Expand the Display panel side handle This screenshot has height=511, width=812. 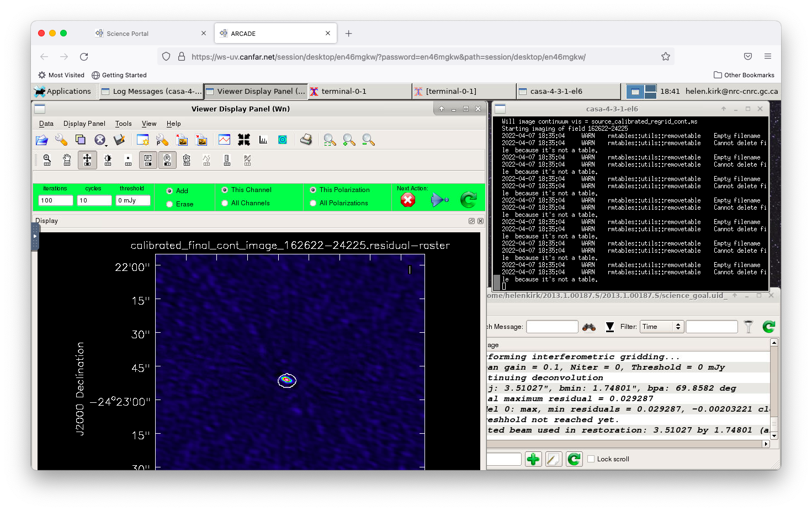[x=35, y=236]
